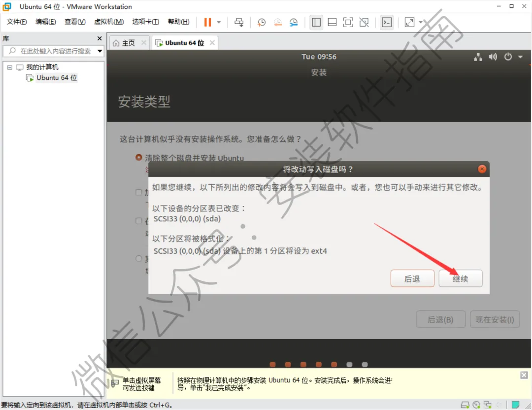Click the sound card status icon
This screenshot has width=532, height=410.
pyautogui.click(x=499, y=405)
